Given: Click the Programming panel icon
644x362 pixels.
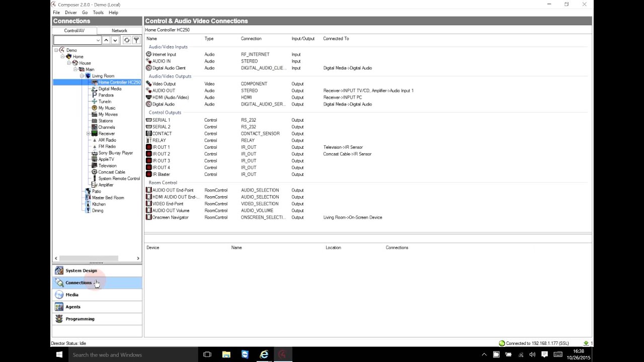Looking at the screenshot, I should pyautogui.click(x=59, y=319).
